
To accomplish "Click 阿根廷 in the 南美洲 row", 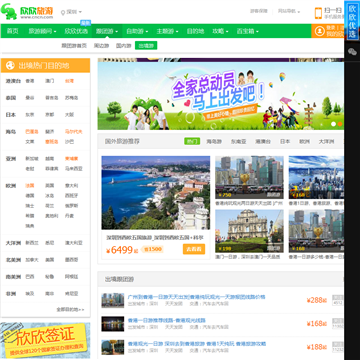I will [71, 277].
